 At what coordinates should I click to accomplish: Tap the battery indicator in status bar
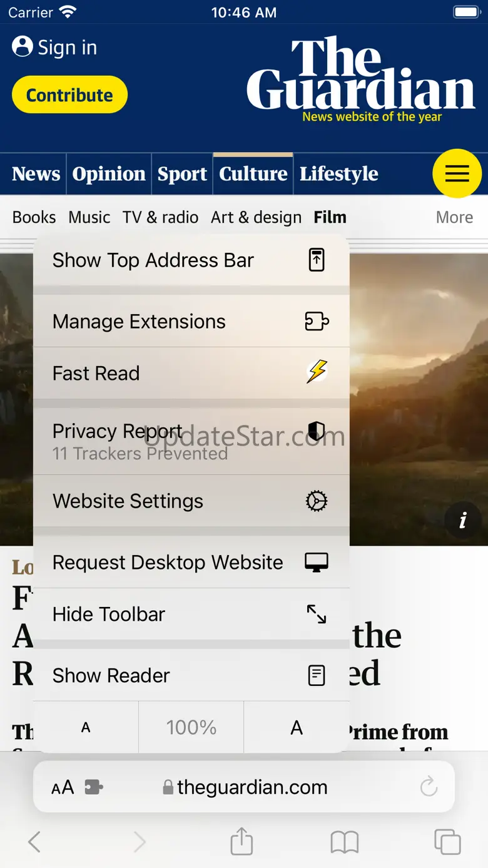[466, 12]
